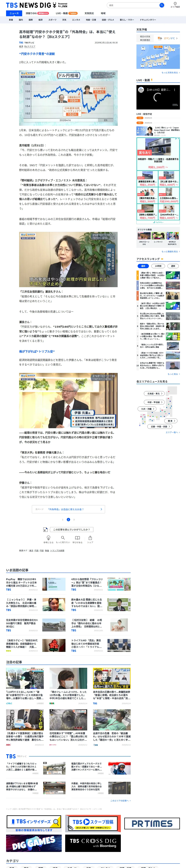Expand the 関東 area news
Screen dimensions: 186x868
[171, 421]
